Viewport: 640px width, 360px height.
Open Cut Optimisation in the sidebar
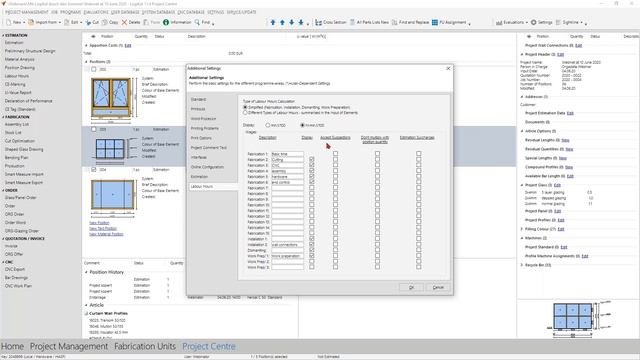[x=20, y=141]
